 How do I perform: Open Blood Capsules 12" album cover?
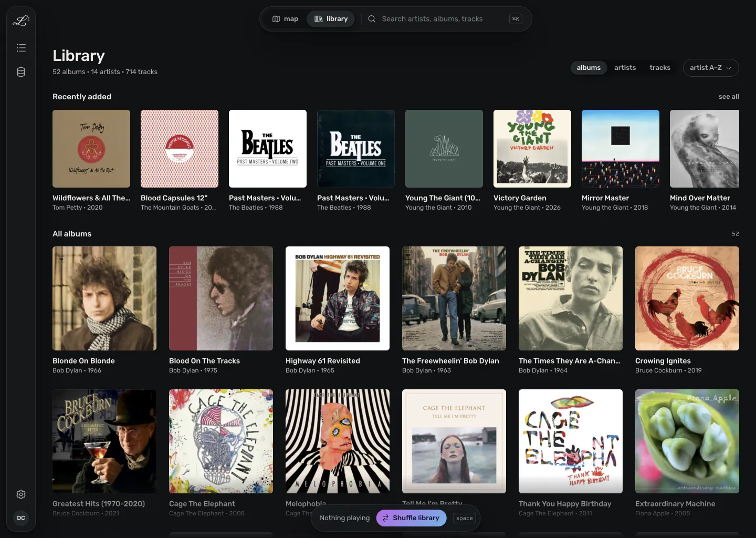point(180,149)
